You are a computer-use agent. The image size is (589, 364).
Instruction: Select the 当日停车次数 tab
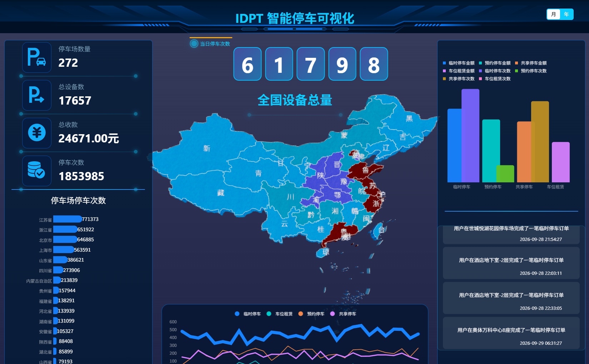coord(211,43)
